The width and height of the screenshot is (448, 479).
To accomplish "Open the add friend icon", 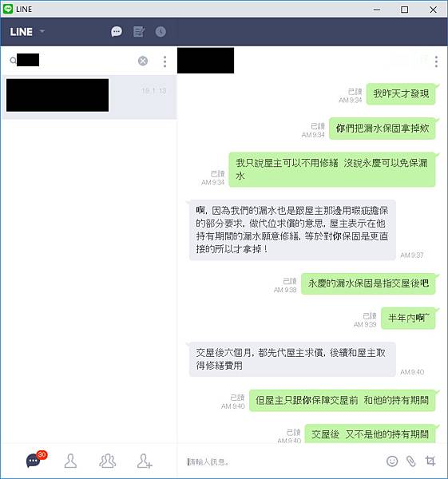I will pyautogui.click(x=145, y=461).
